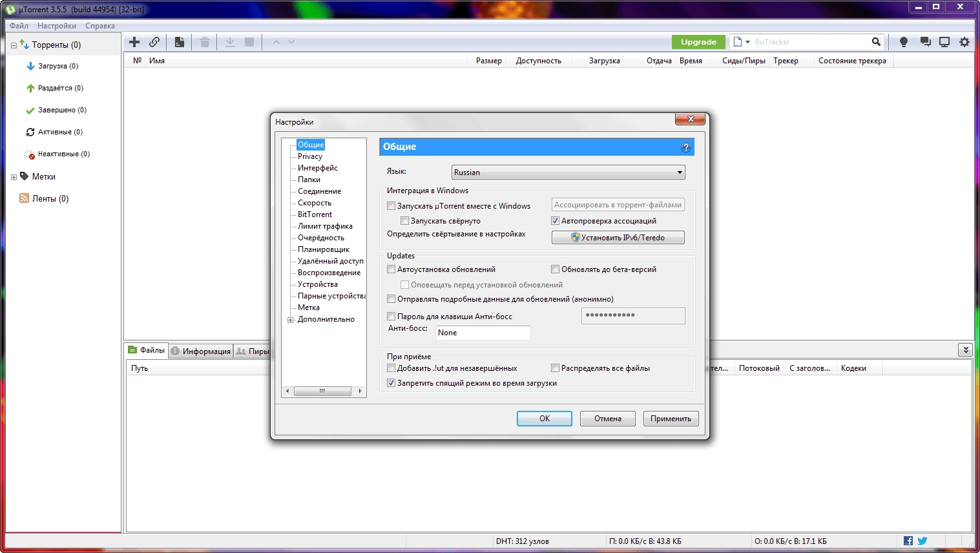980x553 pixels.
Task: Select Раздаётся (0) with green arrow icon
Action: tap(54, 88)
